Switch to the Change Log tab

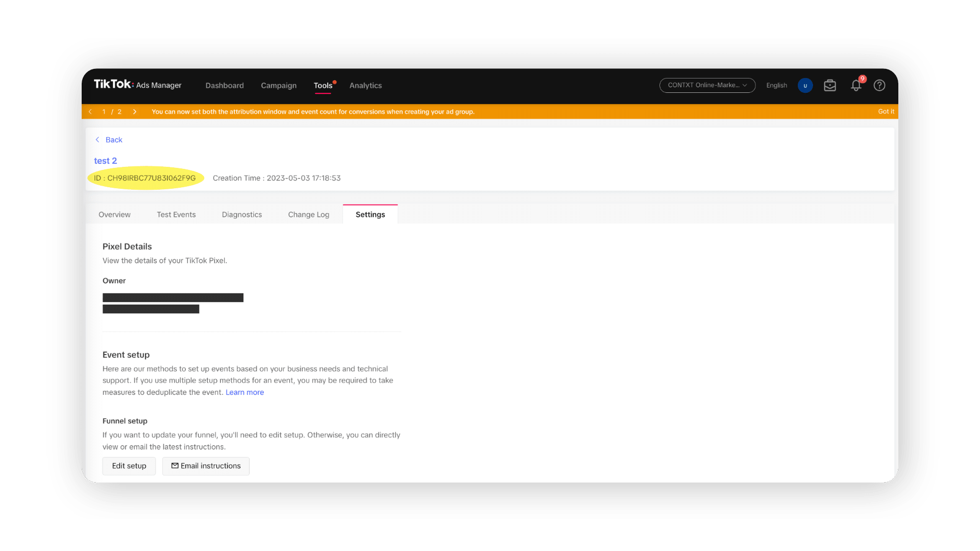309,215
